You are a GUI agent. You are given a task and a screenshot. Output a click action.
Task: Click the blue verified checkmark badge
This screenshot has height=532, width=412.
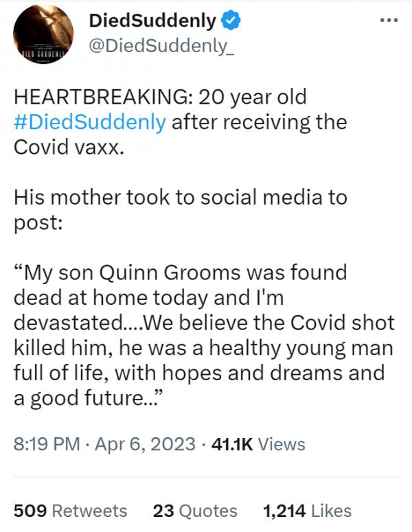(x=233, y=23)
